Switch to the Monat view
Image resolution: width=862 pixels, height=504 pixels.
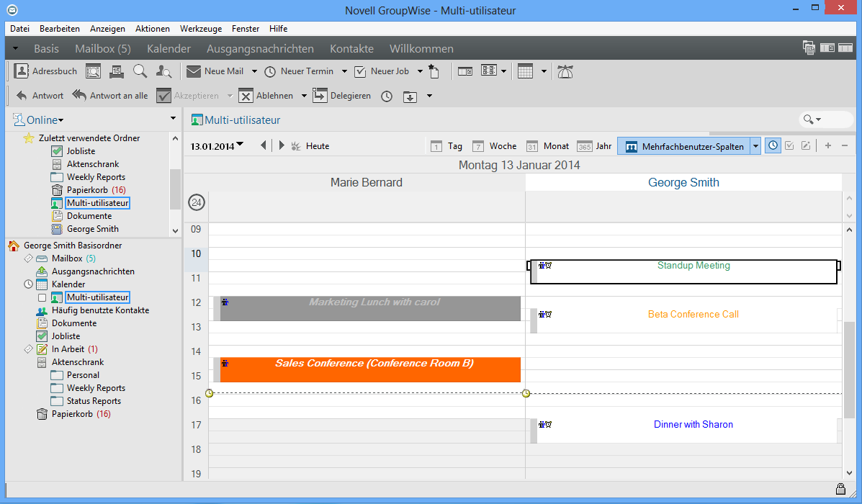(547, 146)
